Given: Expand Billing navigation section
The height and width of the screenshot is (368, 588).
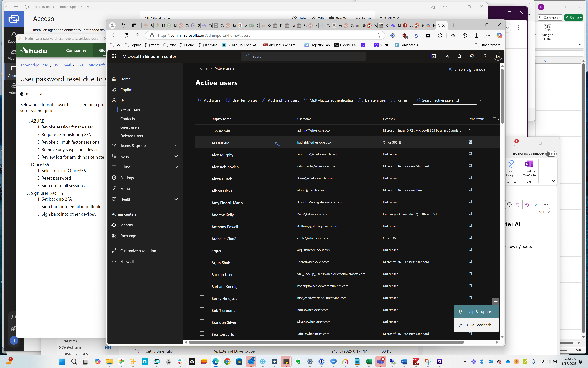Looking at the screenshot, I should pos(176,167).
